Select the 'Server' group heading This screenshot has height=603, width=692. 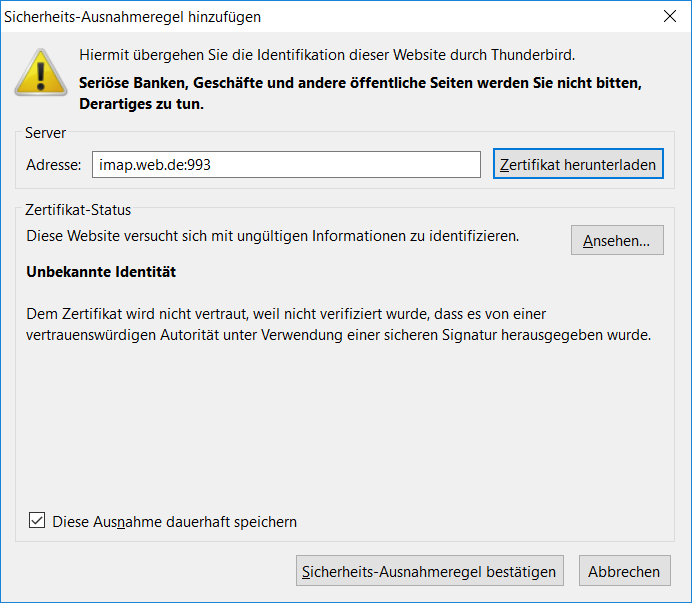46,133
